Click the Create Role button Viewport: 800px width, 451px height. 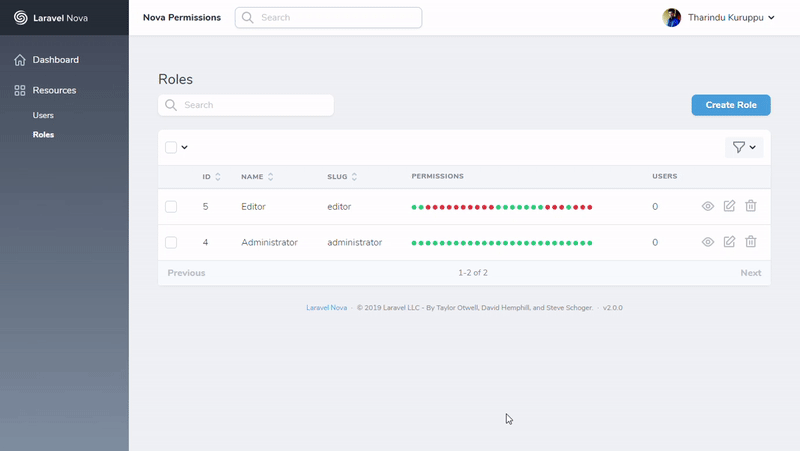[730, 105]
